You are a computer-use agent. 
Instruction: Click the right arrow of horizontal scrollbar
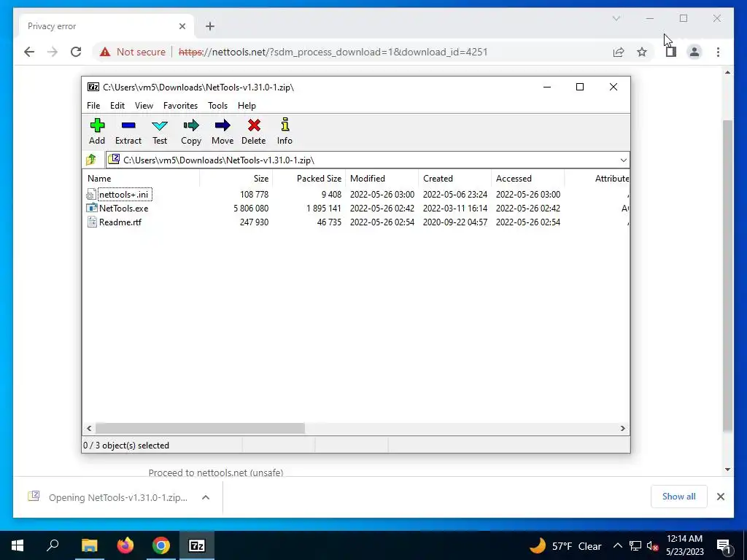(x=623, y=428)
